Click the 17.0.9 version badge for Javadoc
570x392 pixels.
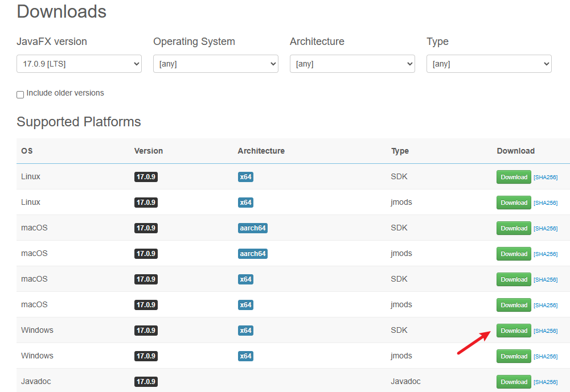(x=146, y=382)
